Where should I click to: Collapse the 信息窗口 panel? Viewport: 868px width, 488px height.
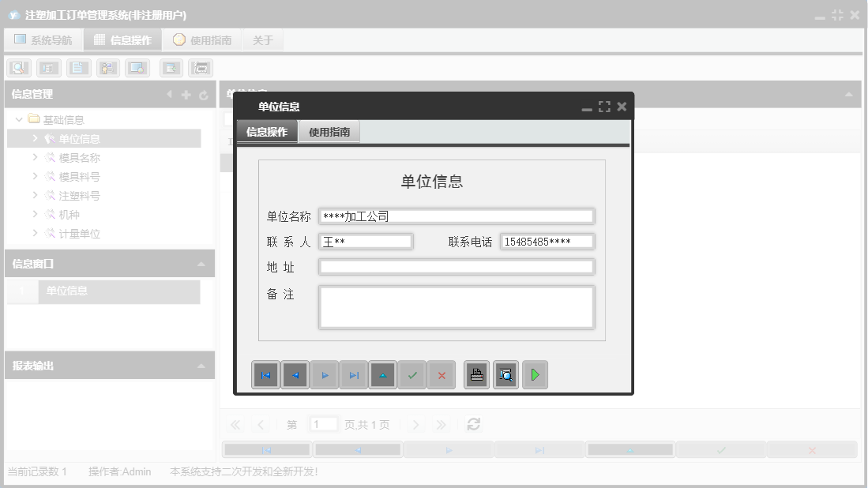[201, 264]
